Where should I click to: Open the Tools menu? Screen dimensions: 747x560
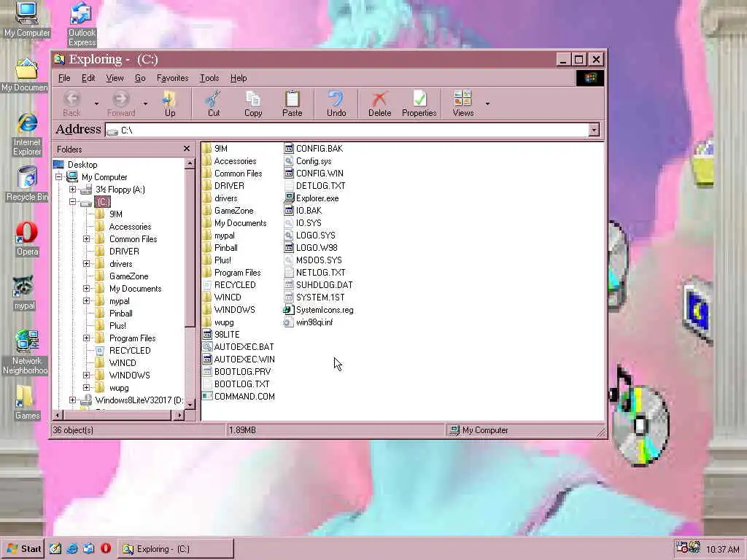click(x=209, y=78)
